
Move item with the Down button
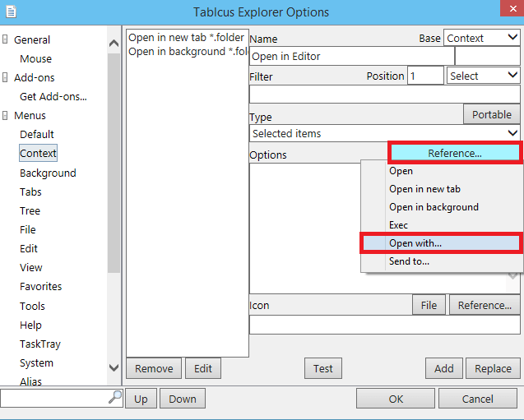[183, 399]
